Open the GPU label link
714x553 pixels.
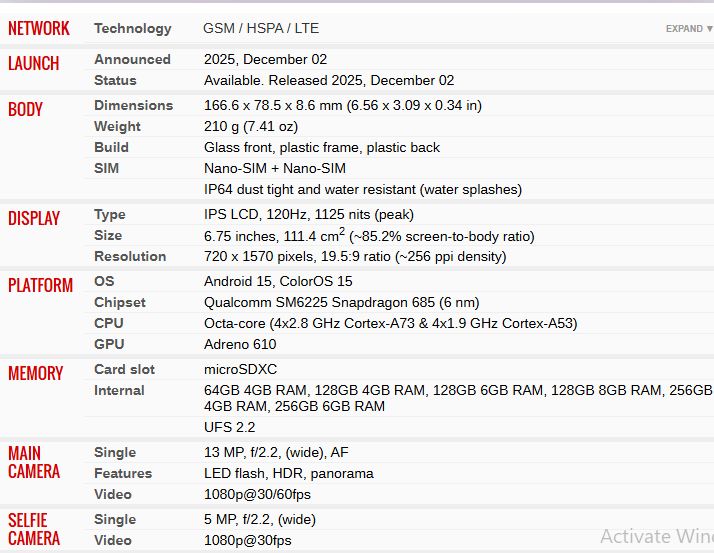click(109, 344)
